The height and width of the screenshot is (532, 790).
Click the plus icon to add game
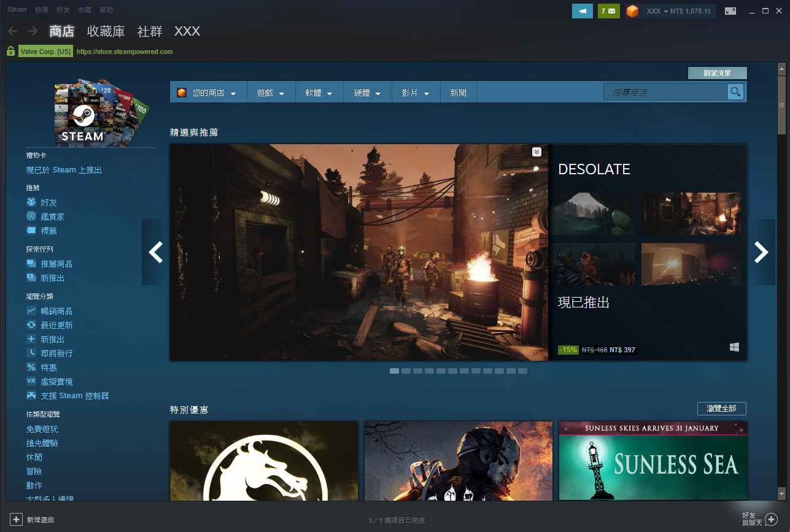[17, 520]
